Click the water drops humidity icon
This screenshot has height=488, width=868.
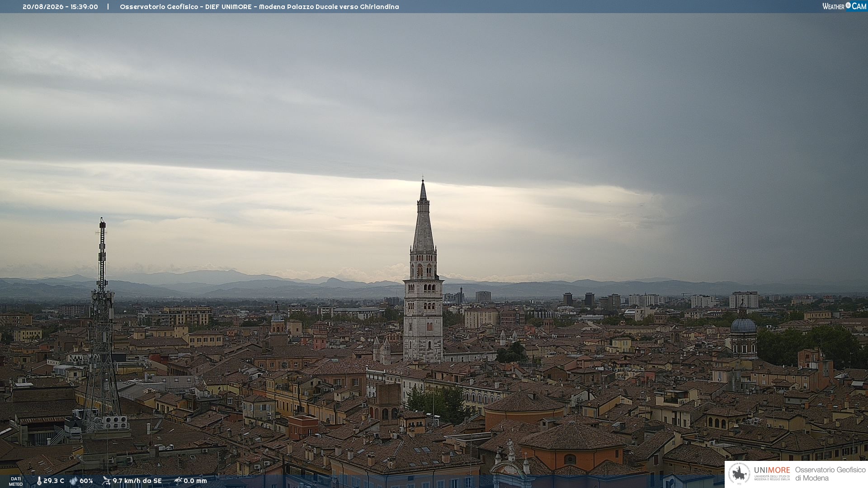tap(73, 481)
